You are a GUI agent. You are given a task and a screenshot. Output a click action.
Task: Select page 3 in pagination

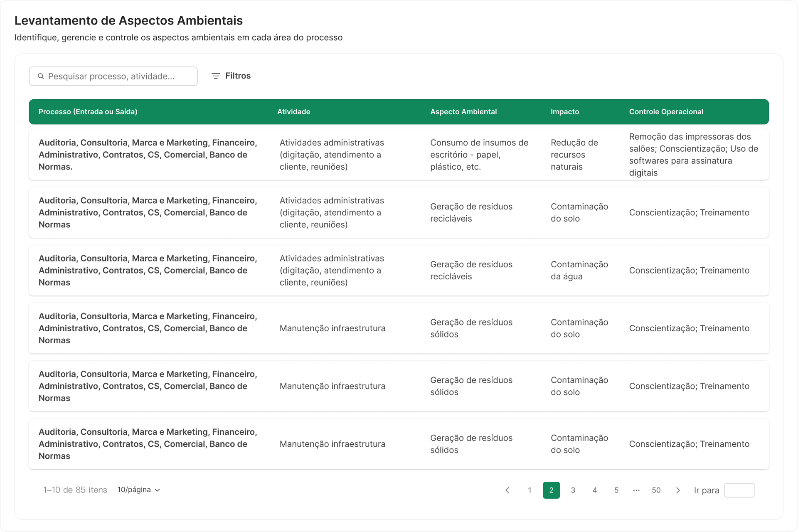click(x=573, y=490)
